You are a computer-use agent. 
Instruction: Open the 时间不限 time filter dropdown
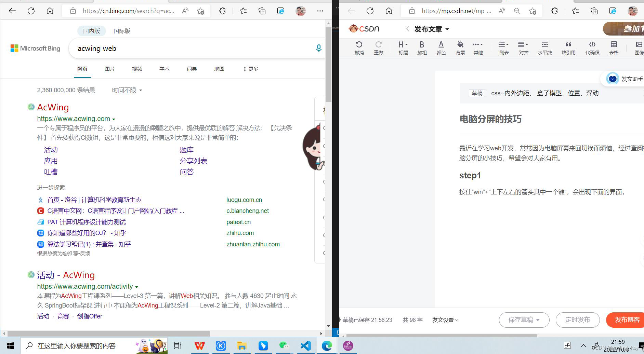tap(127, 90)
